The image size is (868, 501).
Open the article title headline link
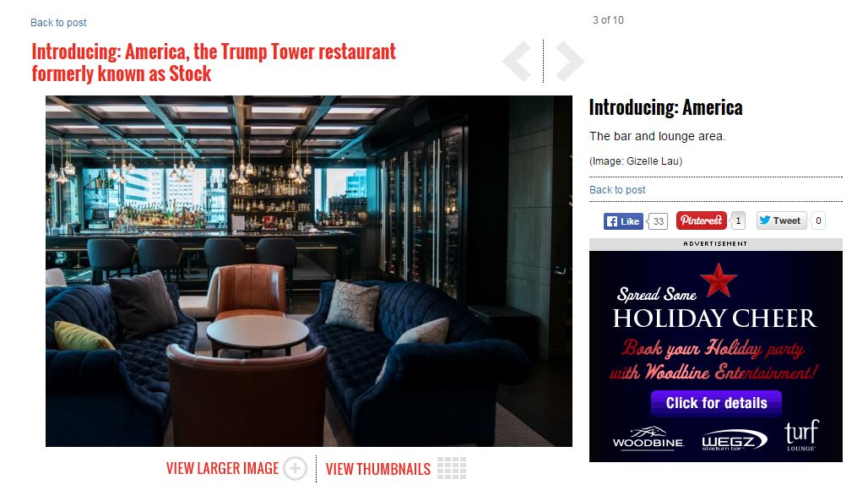(214, 63)
